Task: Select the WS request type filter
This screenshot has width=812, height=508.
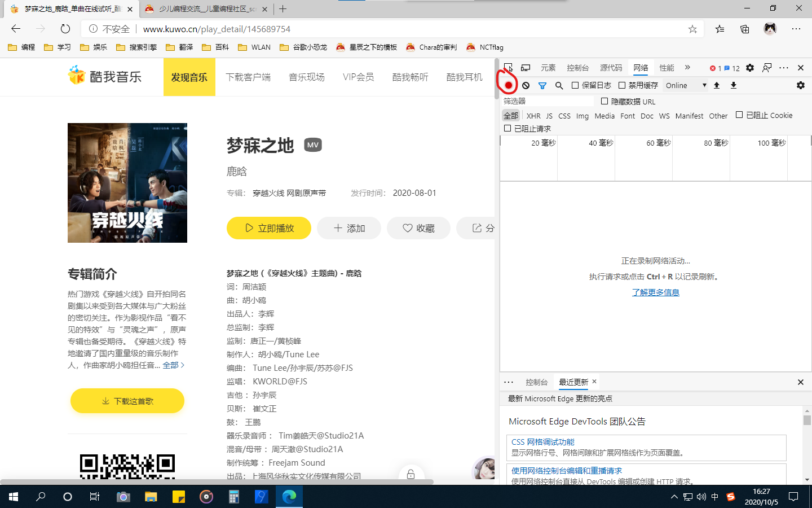Action: coord(664,116)
